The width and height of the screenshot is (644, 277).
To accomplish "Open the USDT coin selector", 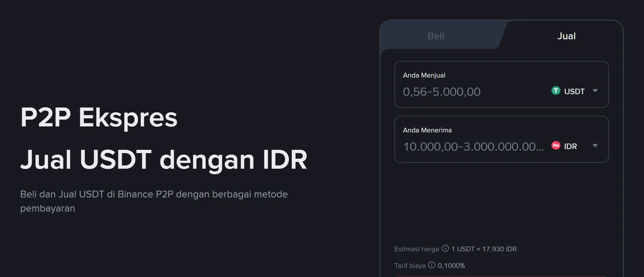I will pyautogui.click(x=575, y=91).
